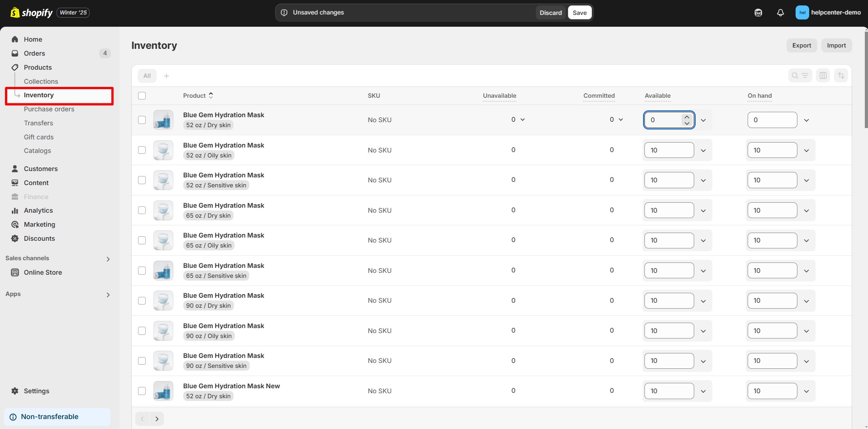This screenshot has height=429, width=868.
Task: Open Purchase orders in the sidebar
Action: click(49, 109)
